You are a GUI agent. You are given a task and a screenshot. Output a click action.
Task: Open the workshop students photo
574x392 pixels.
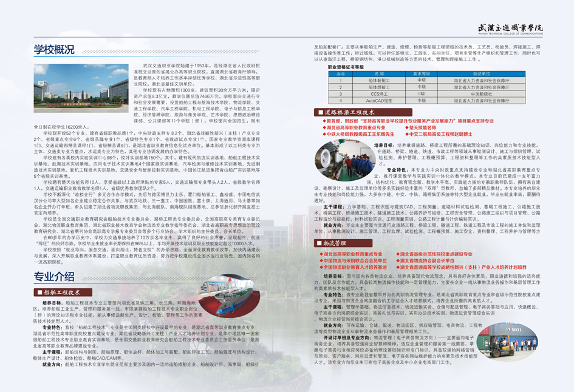345,160
